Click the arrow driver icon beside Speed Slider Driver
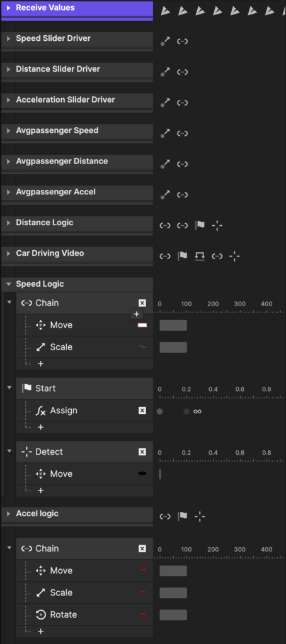The image size is (286, 644). [165, 41]
